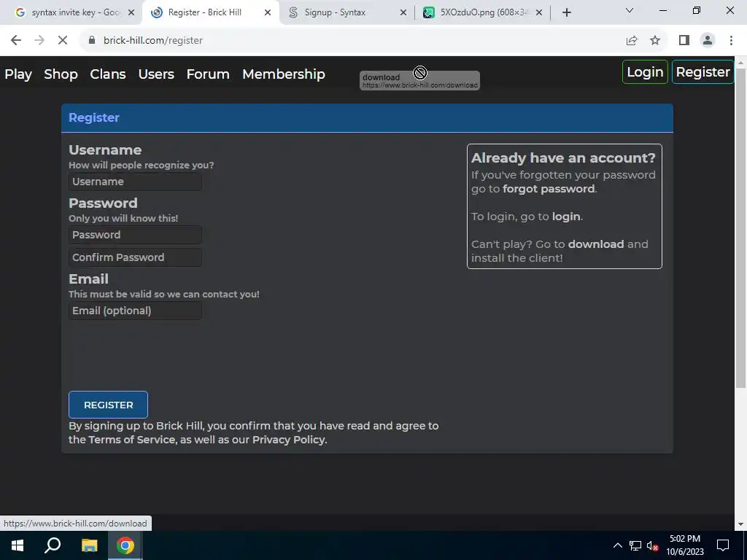Open the browser side panel icon
This screenshot has height=560, width=747.
pyautogui.click(x=684, y=41)
